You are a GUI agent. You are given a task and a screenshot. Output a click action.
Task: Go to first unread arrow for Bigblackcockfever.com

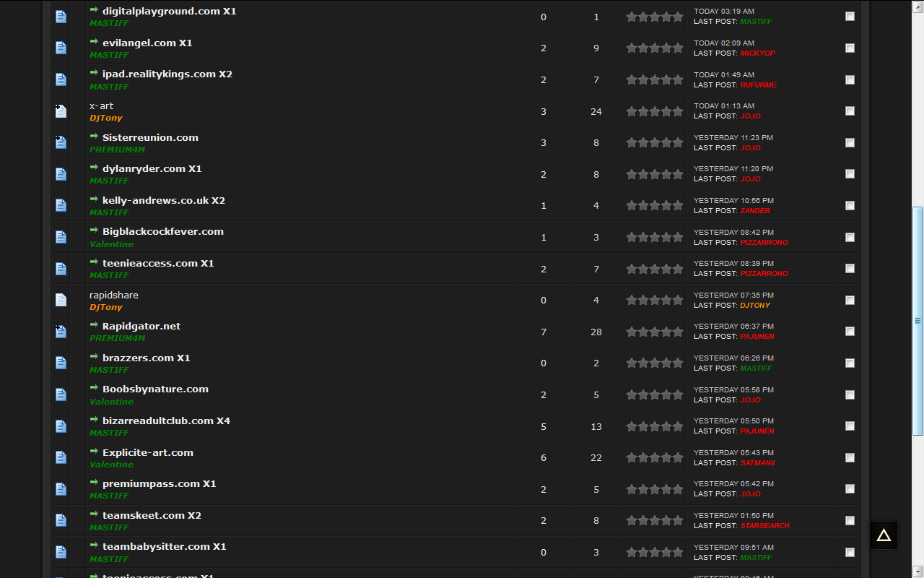pyautogui.click(x=94, y=230)
